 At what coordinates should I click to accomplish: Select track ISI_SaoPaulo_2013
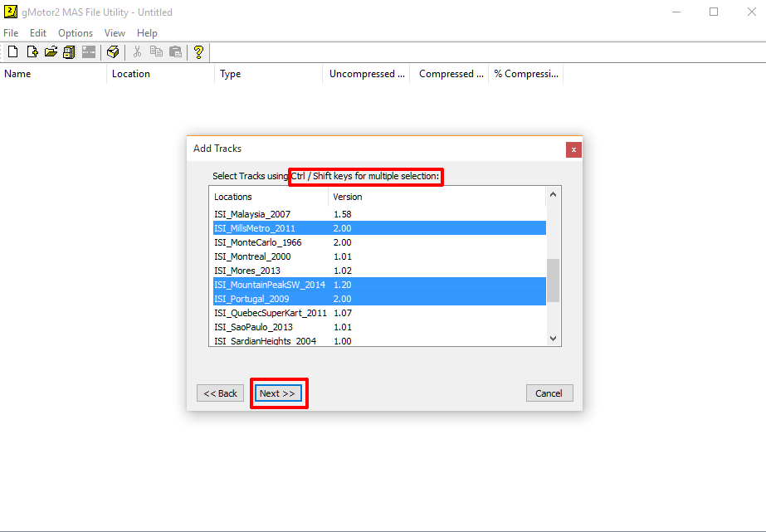[x=379, y=327]
